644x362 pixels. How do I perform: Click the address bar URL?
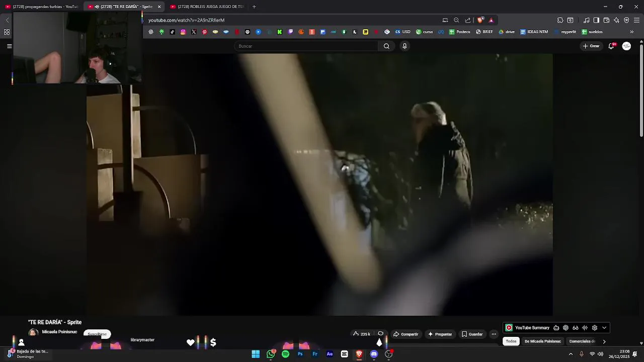tap(186, 20)
